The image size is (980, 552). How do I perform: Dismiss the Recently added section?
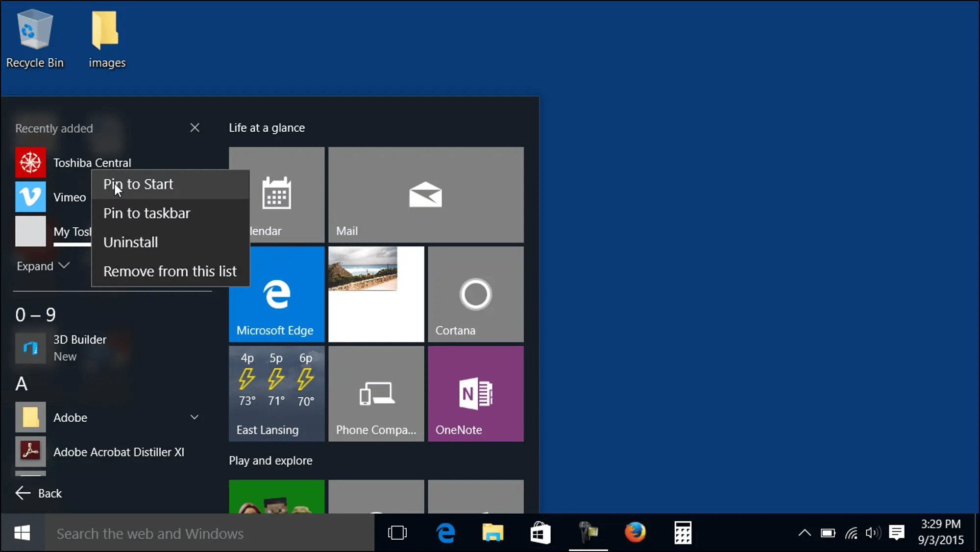click(x=195, y=128)
